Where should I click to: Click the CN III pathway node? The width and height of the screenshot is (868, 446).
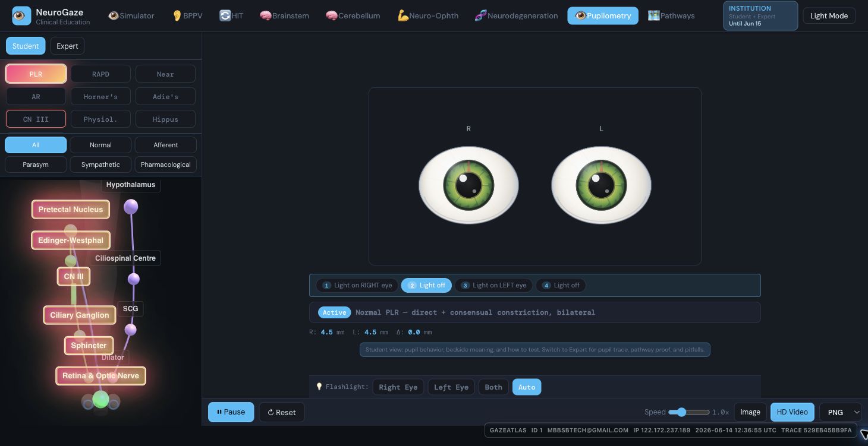pyautogui.click(x=74, y=276)
